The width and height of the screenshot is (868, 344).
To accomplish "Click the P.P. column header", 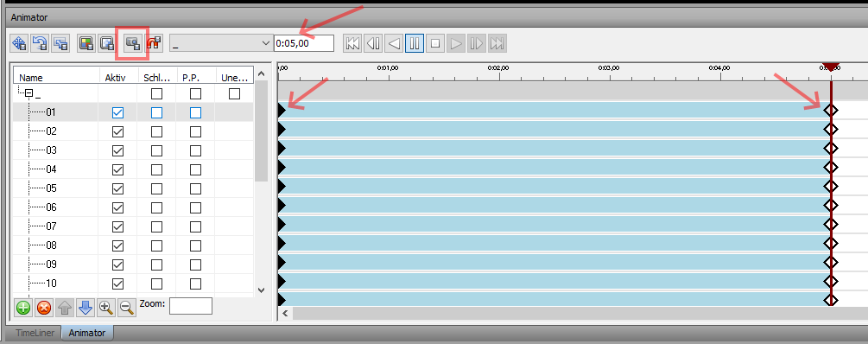I will [x=196, y=78].
